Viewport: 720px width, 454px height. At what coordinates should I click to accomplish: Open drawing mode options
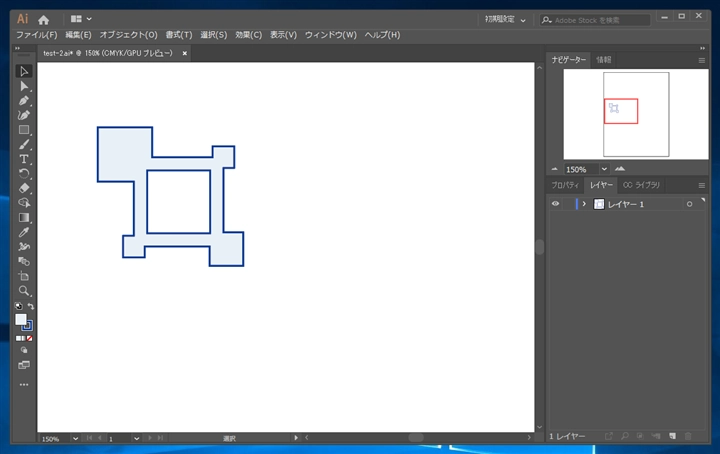tap(24, 350)
